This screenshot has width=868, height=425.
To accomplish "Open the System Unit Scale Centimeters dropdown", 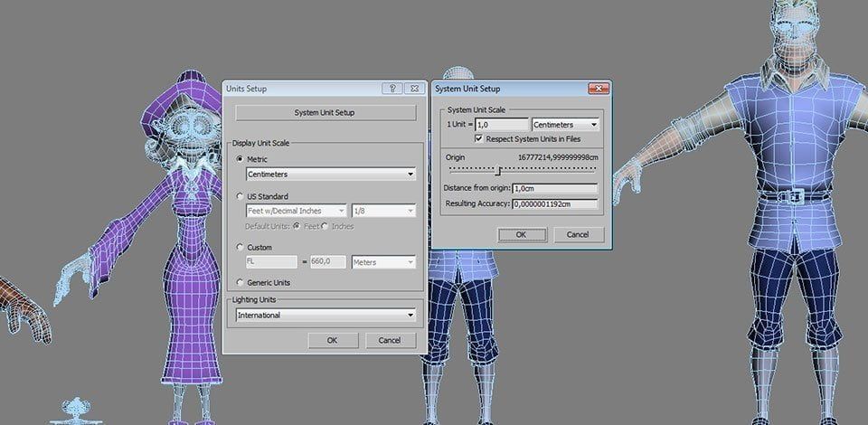I will 565,125.
